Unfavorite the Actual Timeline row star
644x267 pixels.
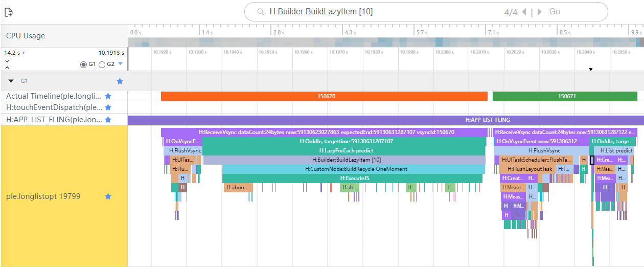108,96
